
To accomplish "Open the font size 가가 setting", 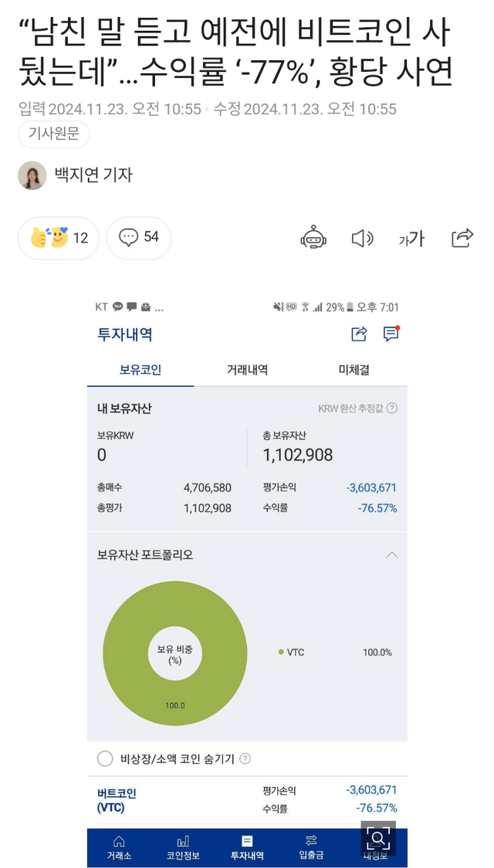I will [411, 239].
